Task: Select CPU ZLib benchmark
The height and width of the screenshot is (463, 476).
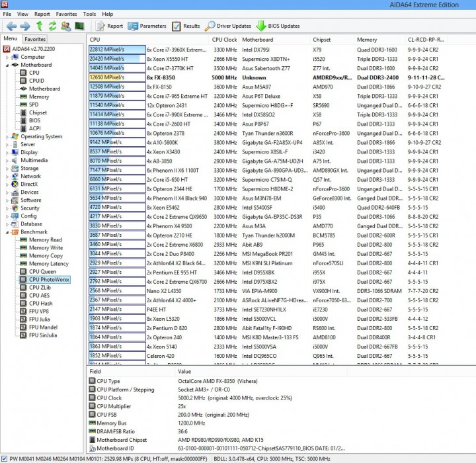Action: [x=40, y=288]
